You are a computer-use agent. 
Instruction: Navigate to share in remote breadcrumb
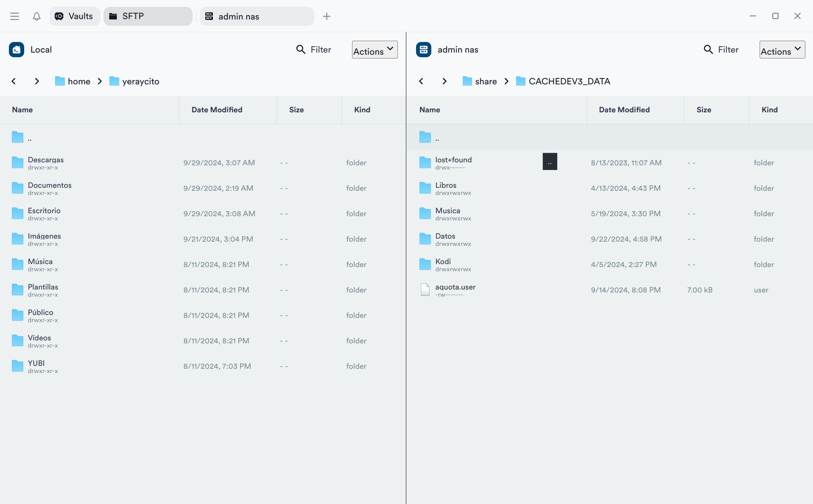486,81
